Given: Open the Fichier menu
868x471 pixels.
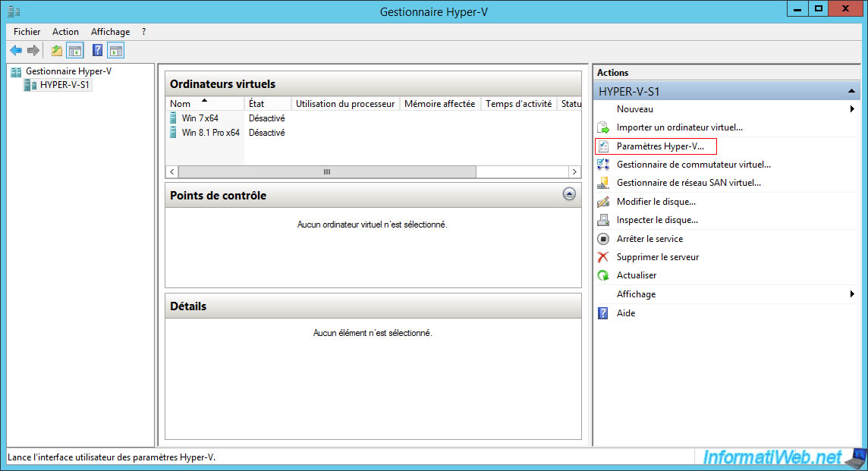Looking at the screenshot, I should point(27,32).
